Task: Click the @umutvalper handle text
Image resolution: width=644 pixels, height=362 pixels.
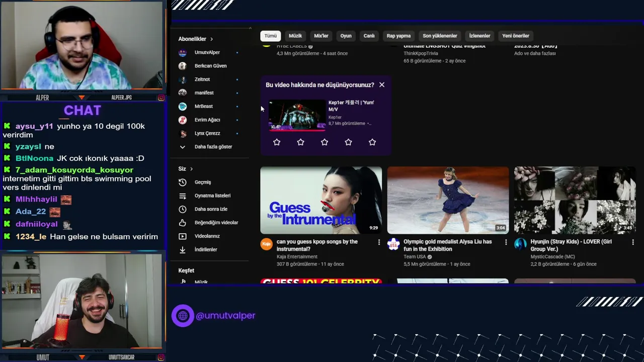Action: point(225,316)
